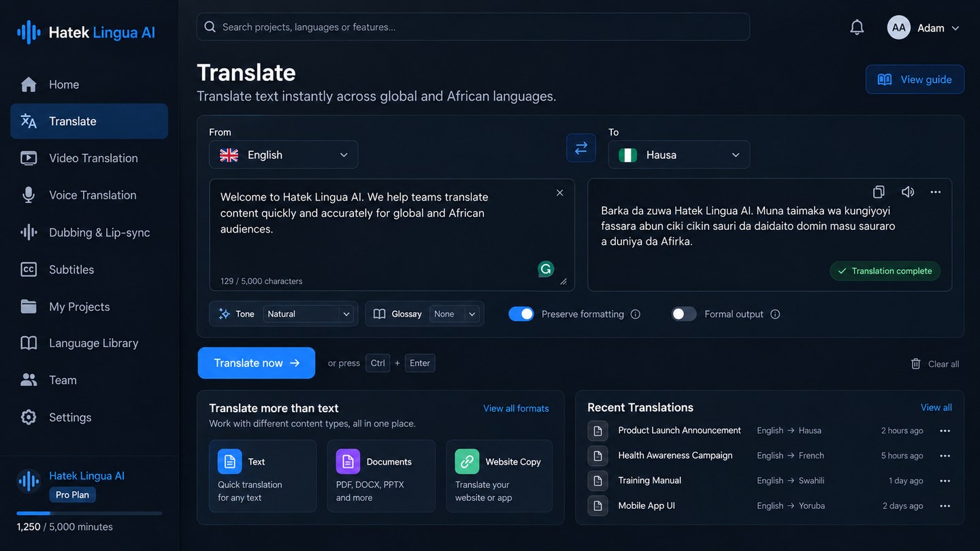Click the sidebar footer Hatek logo icon
980x551 pixels.
click(29, 481)
